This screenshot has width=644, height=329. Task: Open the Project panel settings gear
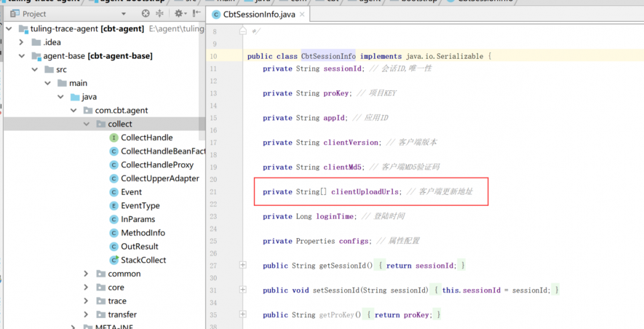point(179,14)
